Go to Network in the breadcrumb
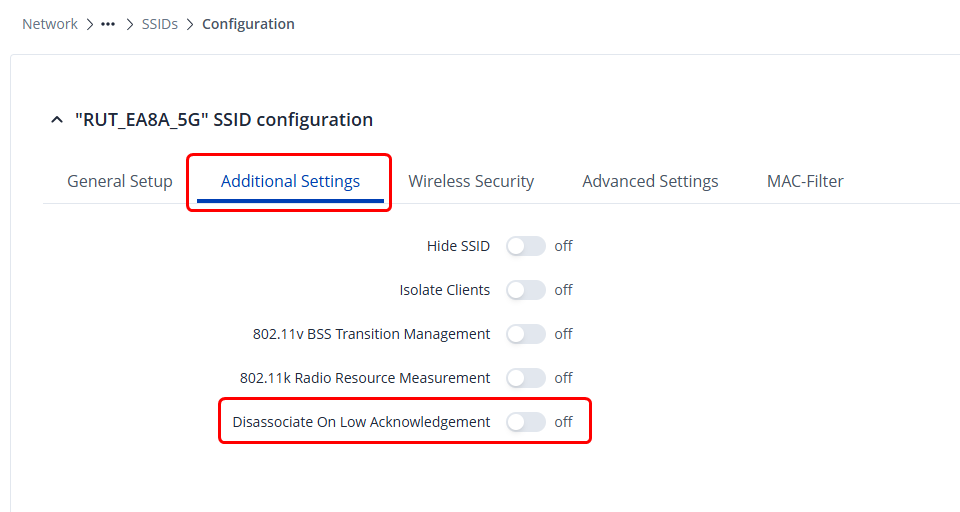This screenshot has width=960, height=512. [x=50, y=24]
